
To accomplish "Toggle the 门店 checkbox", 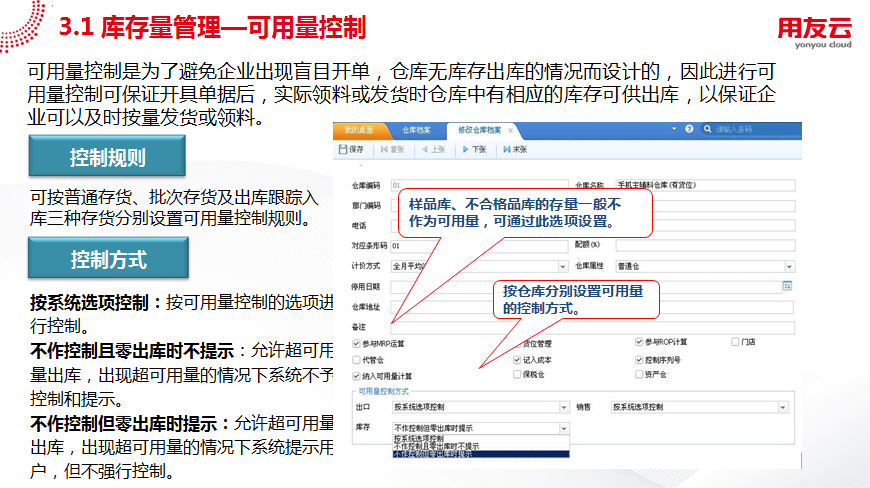I will [x=735, y=342].
